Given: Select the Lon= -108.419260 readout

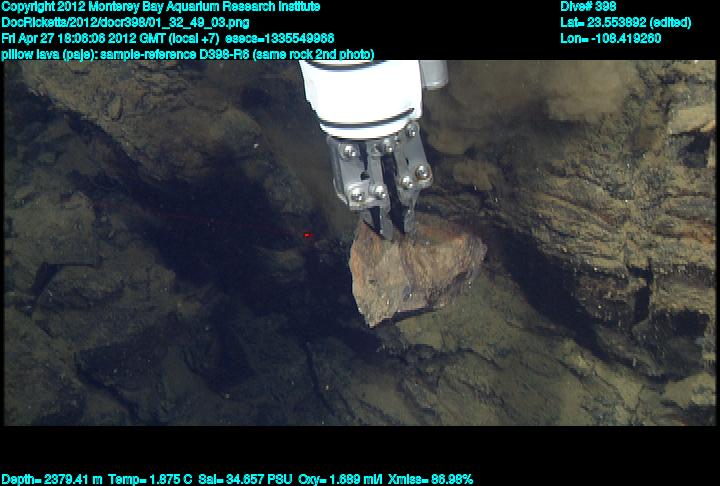Looking at the screenshot, I should (x=611, y=38).
